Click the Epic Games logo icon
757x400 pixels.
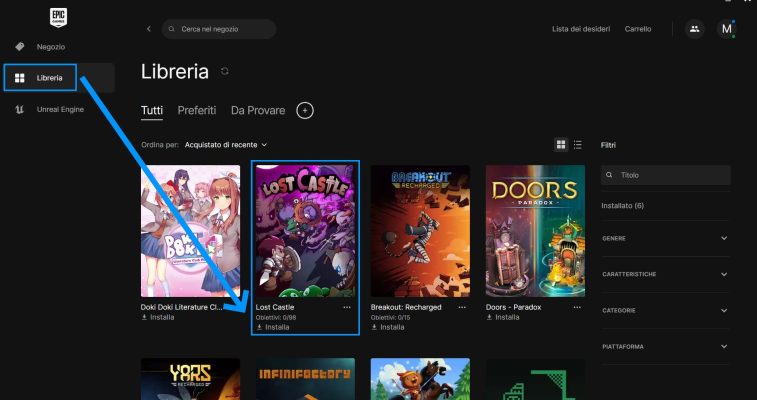tap(58, 18)
